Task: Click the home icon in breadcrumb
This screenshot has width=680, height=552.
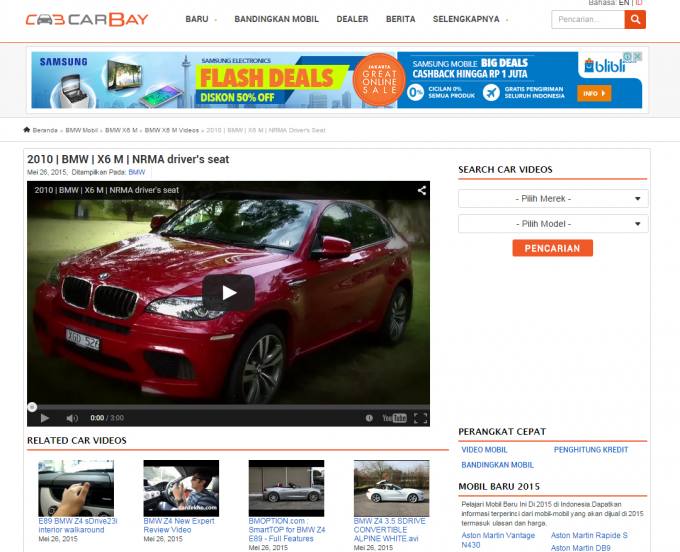Action: 26,130
